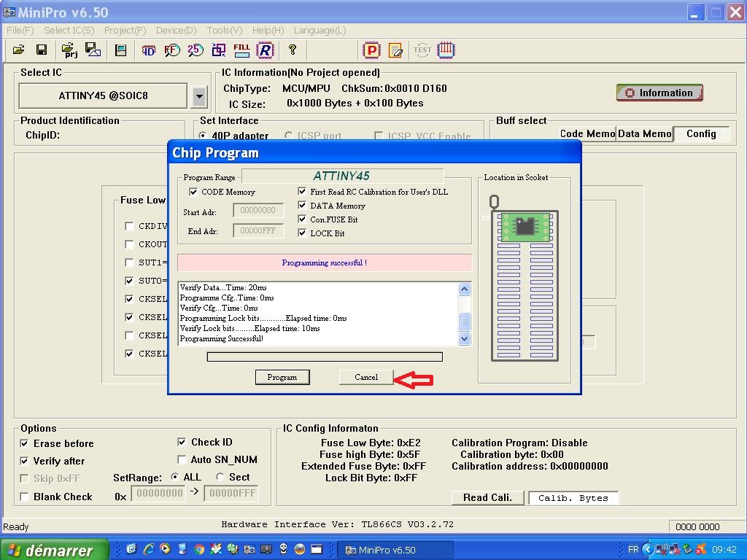
Task: Click the P program chip icon
Action: pos(371,50)
